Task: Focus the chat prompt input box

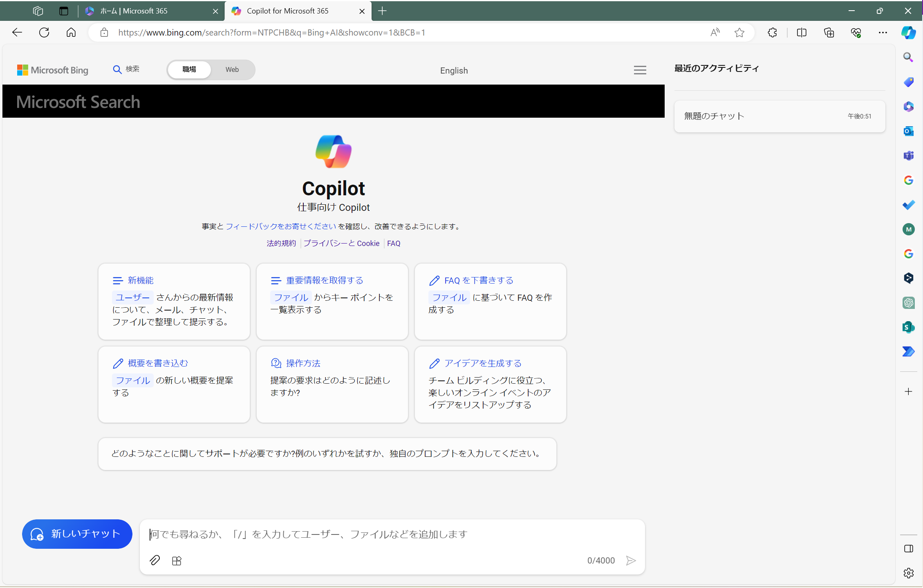Action: (392, 534)
